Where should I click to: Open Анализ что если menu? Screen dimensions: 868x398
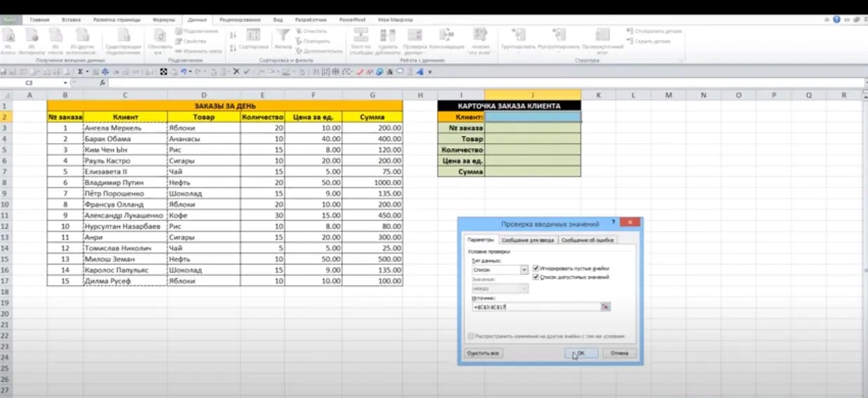pos(480,40)
